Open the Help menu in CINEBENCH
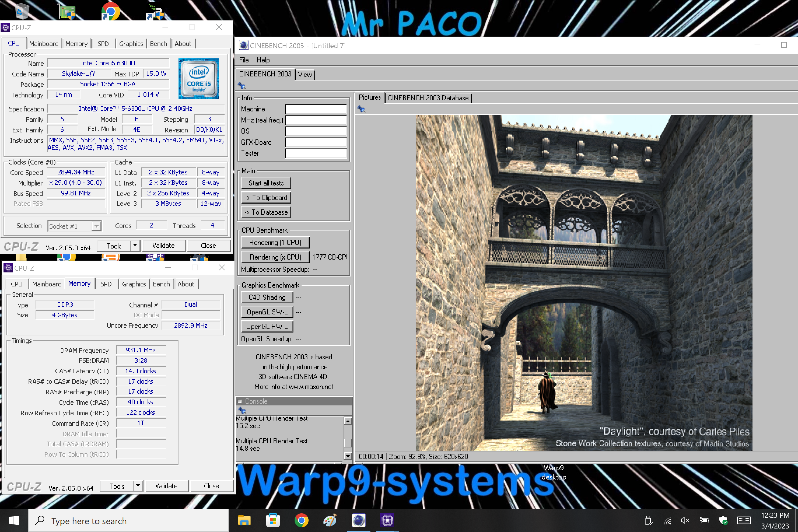The height and width of the screenshot is (532, 798). [x=263, y=60]
